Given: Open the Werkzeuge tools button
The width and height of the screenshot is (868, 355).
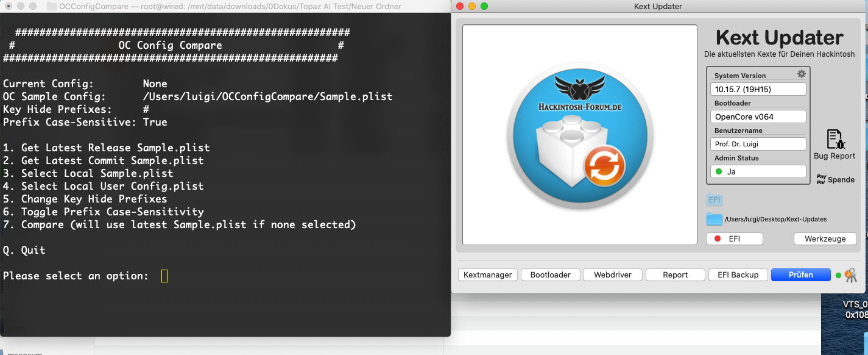Looking at the screenshot, I should click(x=825, y=239).
